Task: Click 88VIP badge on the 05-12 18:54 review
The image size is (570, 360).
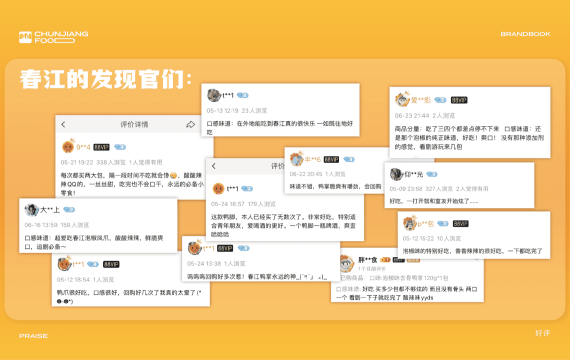Action: pyautogui.click(x=111, y=264)
